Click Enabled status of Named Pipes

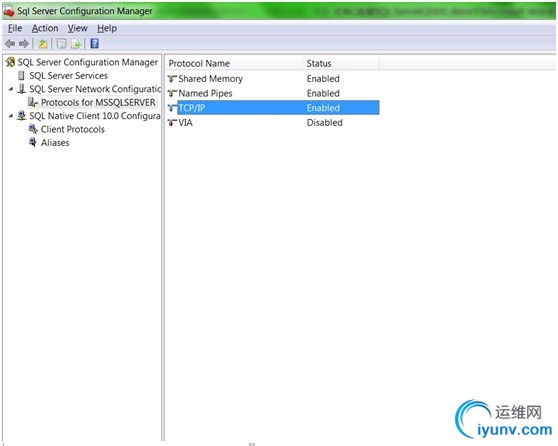point(323,93)
